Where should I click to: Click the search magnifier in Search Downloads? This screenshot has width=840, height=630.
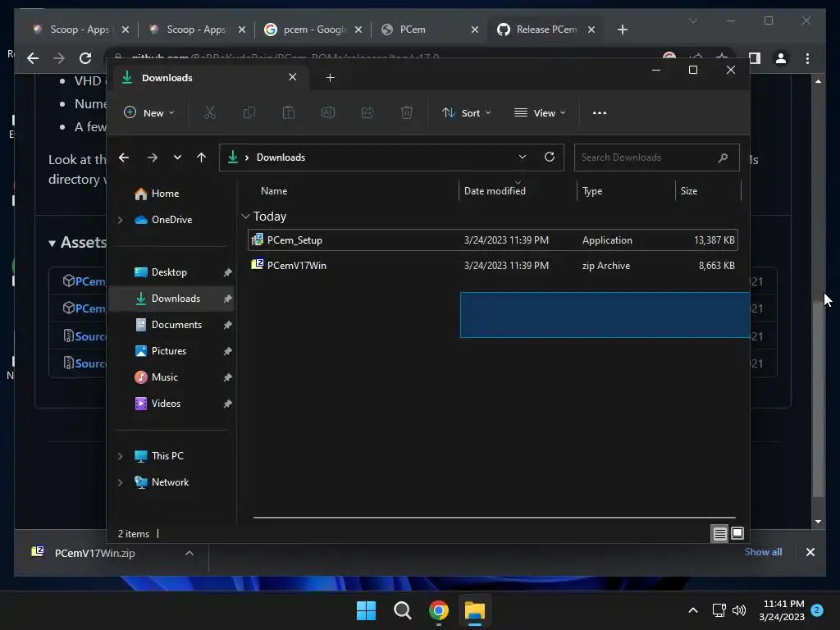click(723, 157)
